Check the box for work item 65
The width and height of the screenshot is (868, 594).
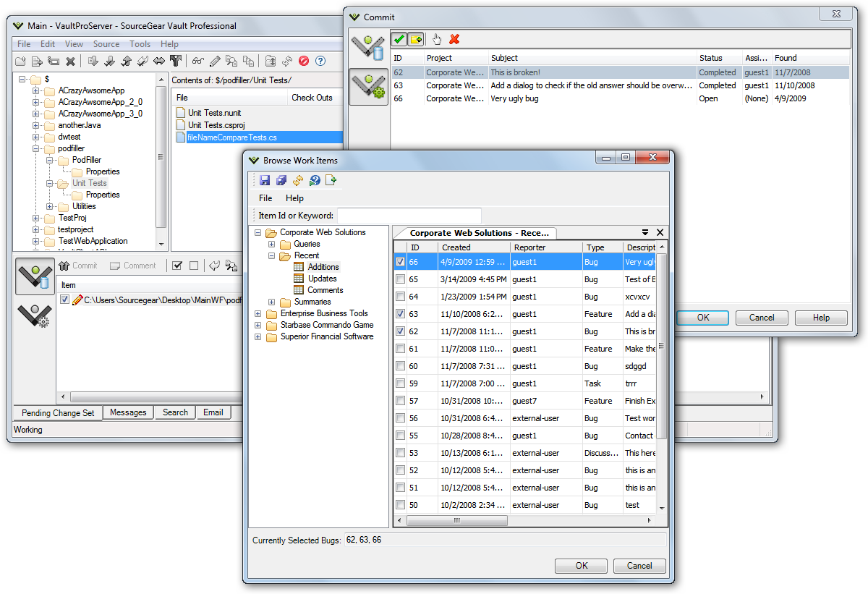[401, 279]
